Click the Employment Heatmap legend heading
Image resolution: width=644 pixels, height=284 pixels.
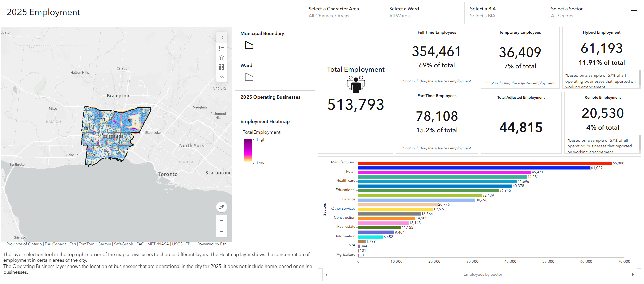[x=265, y=121]
